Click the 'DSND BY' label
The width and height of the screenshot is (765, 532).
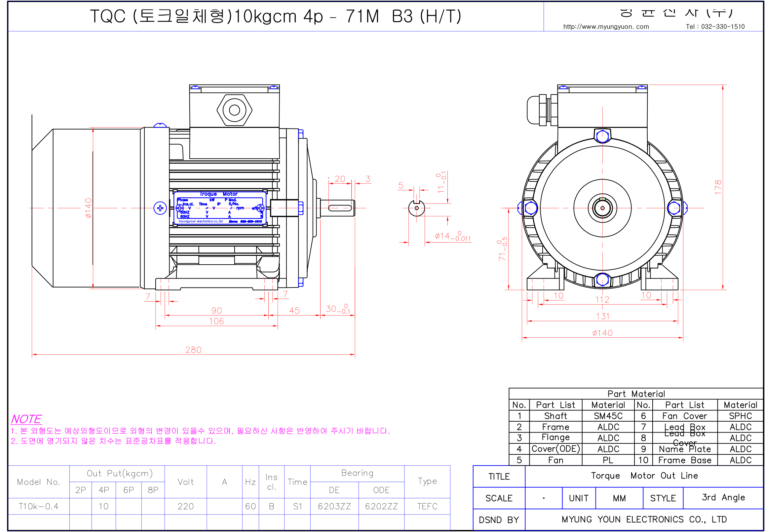pos(498,520)
